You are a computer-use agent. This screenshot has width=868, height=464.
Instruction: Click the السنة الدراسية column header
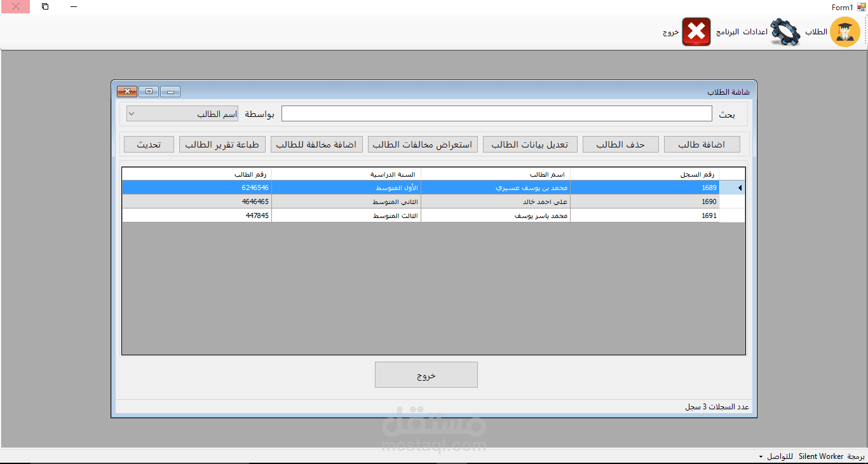coord(346,174)
